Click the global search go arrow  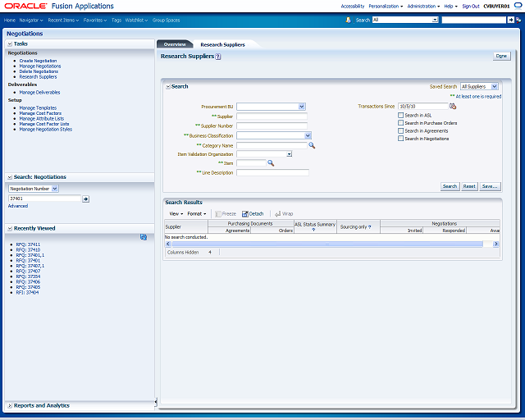pos(510,20)
